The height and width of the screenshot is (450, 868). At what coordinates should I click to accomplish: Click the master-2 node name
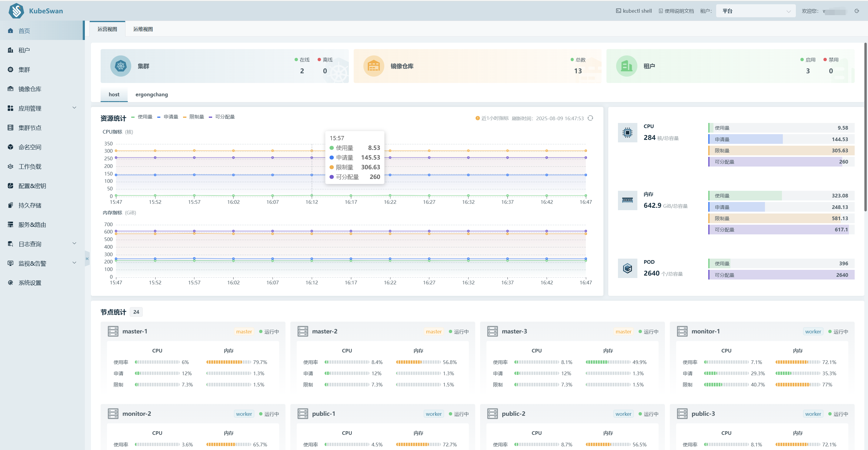[x=325, y=332]
